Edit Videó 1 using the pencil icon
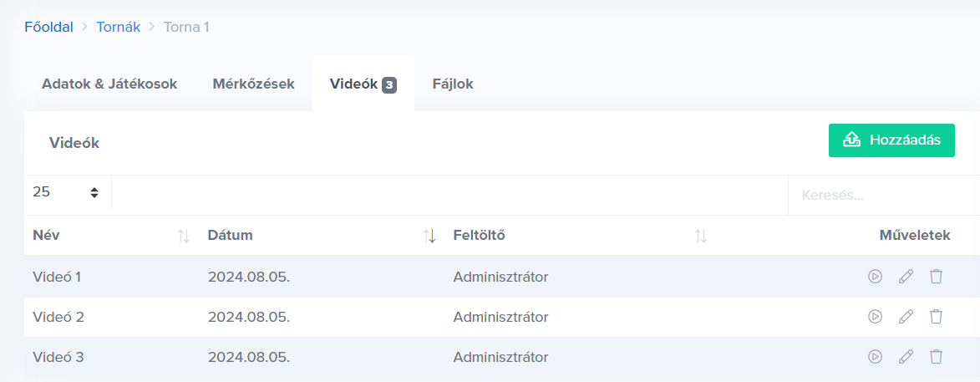Viewport: 980px width, 382px height. click(x=906, y=277)
